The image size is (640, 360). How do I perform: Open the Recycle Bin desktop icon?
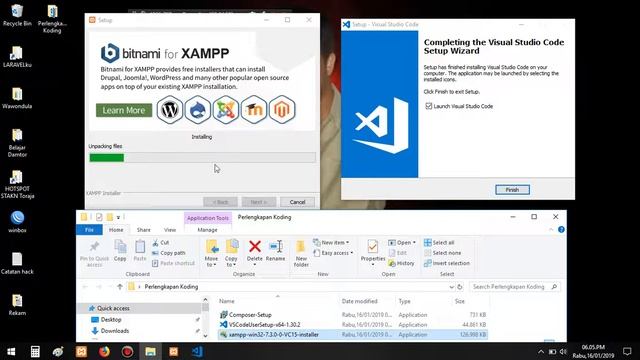(17, 16)
